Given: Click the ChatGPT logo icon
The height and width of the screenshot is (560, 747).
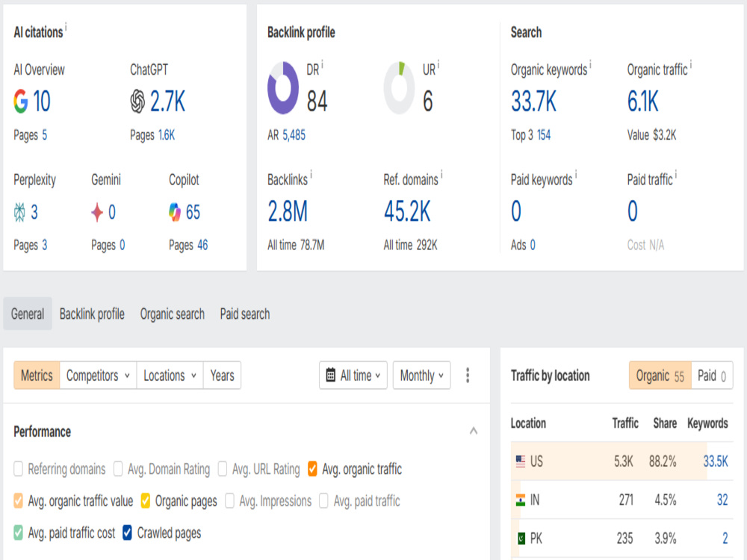Looking at the screenshot, I should pos(137,102).
